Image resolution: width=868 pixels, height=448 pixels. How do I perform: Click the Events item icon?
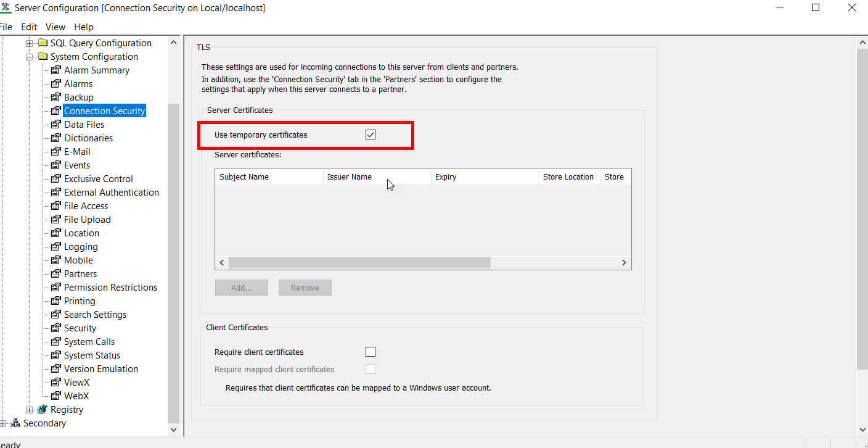pyautogui.click(x=55, y=165)
